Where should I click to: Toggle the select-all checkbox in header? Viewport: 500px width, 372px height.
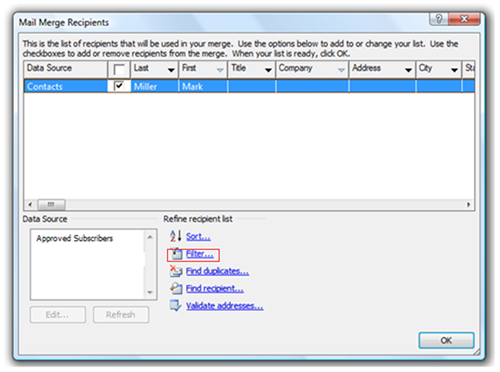click(119, 70)
